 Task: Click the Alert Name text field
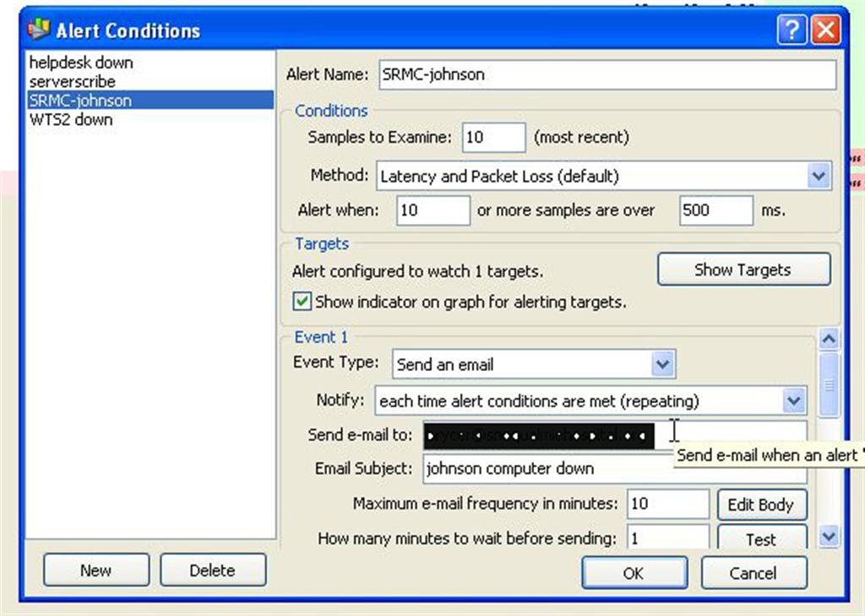605,74
